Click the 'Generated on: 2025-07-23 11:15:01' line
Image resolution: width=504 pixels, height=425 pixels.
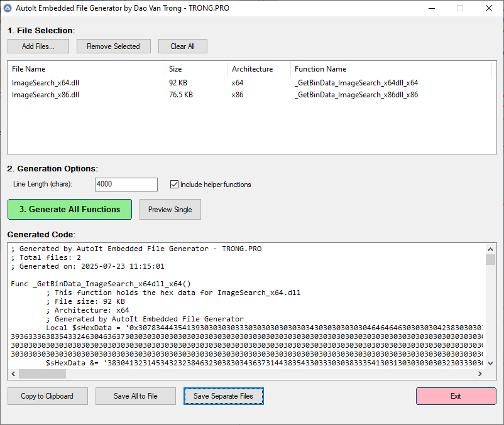tap(88, 266)
